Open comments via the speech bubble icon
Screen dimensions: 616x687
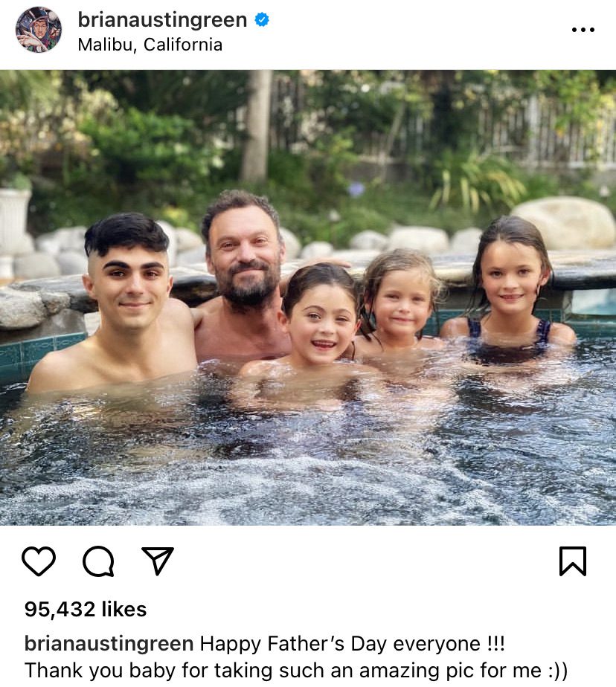(x=98, y=561)
